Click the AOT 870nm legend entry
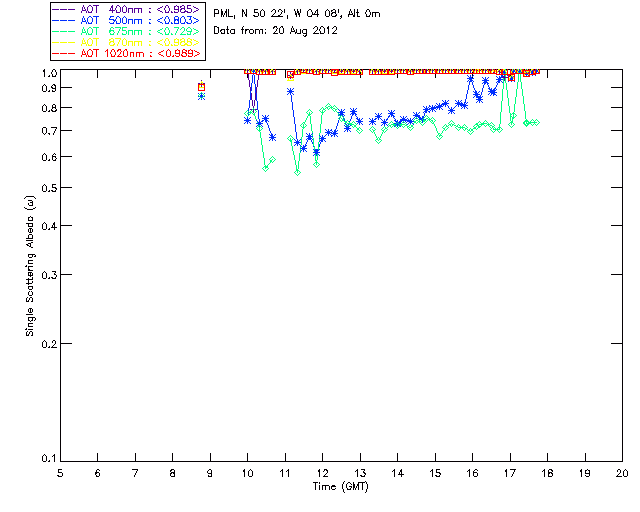Viewport: 640px width, 512px height. 127,42
